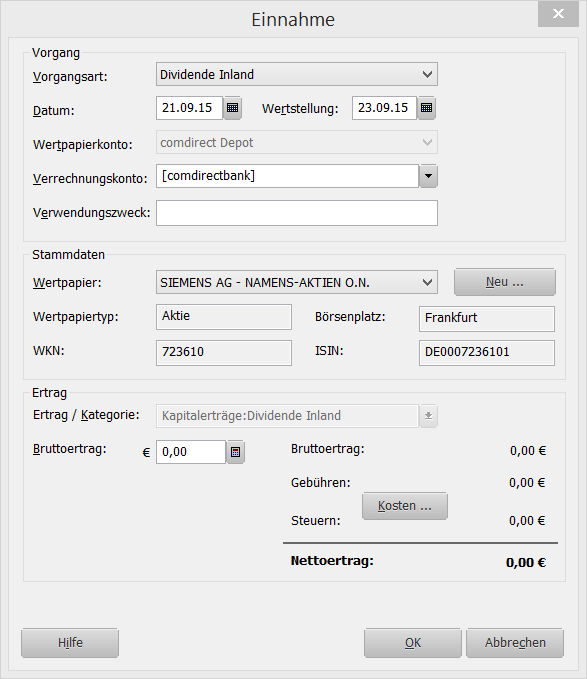The height and width of the screenshot is (679, 587).
Task: Focus the empty Verwendungszweck field
Action: tap(297, 213)
